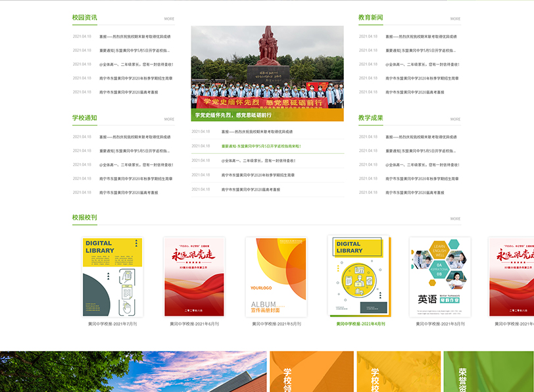Open MORE link beside 学校通知 heading
534x392 pixels.
[x=169, y=119]
